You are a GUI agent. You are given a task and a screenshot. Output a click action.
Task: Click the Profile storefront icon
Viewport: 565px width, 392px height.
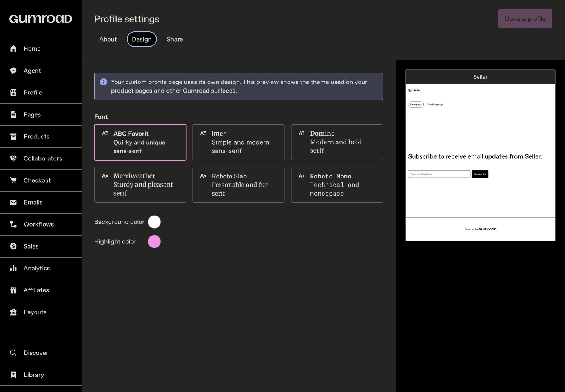[x=13, y=93]
